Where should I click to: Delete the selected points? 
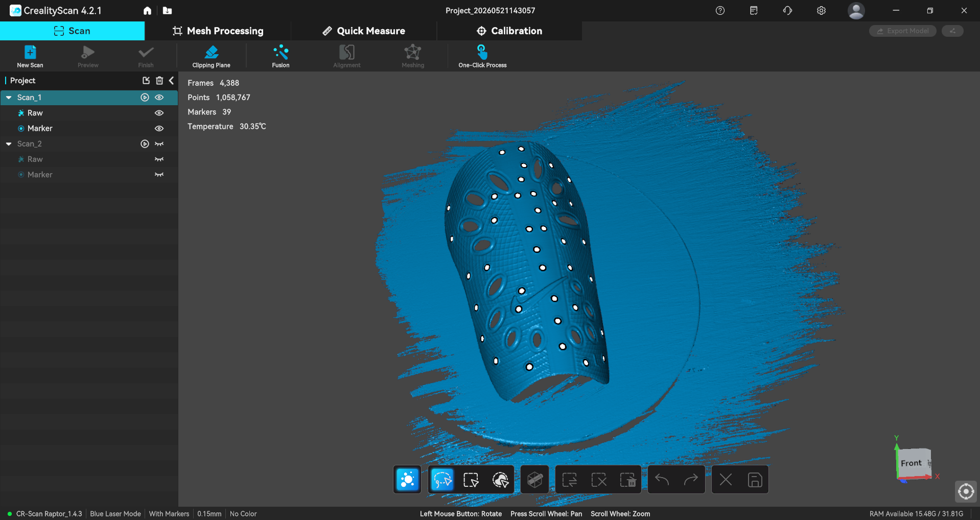(628, 480)
